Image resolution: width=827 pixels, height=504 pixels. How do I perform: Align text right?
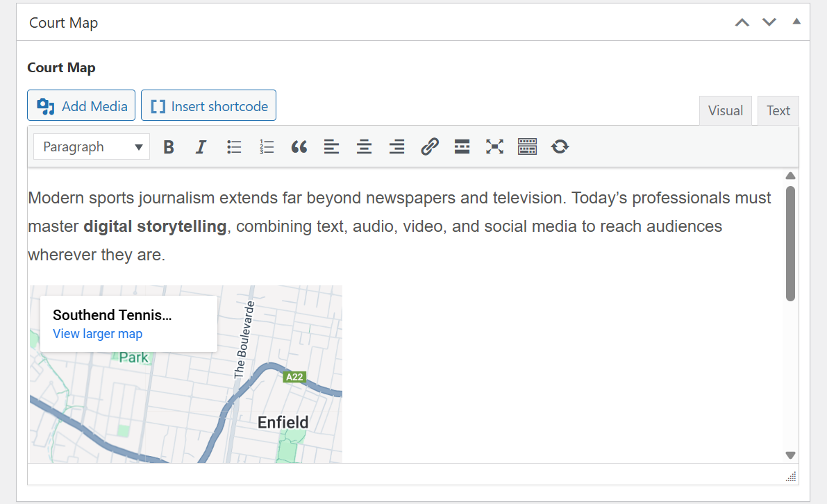396,147
